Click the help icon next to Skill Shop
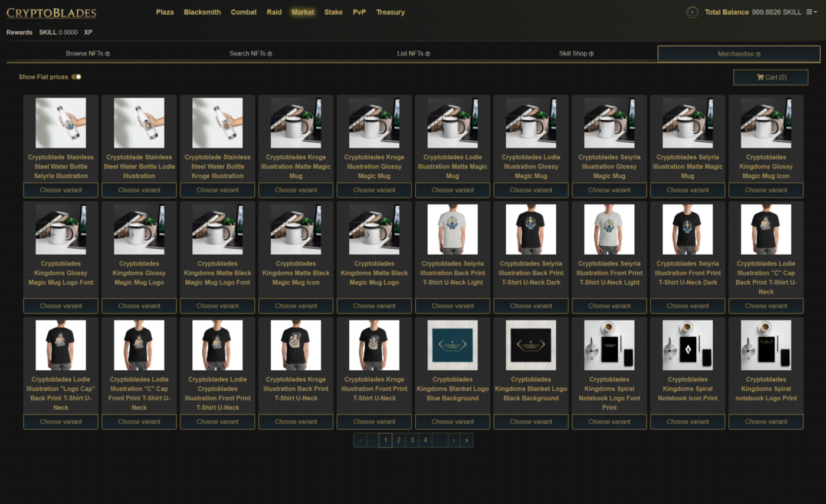 (591, 54)
